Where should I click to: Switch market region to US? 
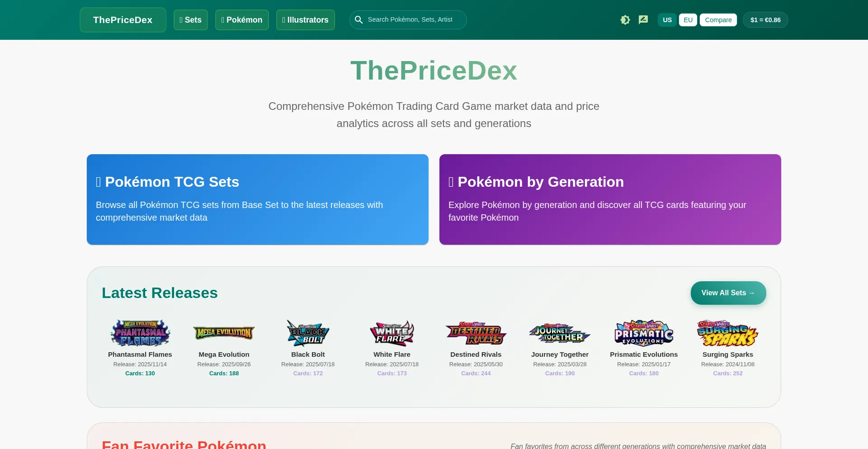point(667,20)
